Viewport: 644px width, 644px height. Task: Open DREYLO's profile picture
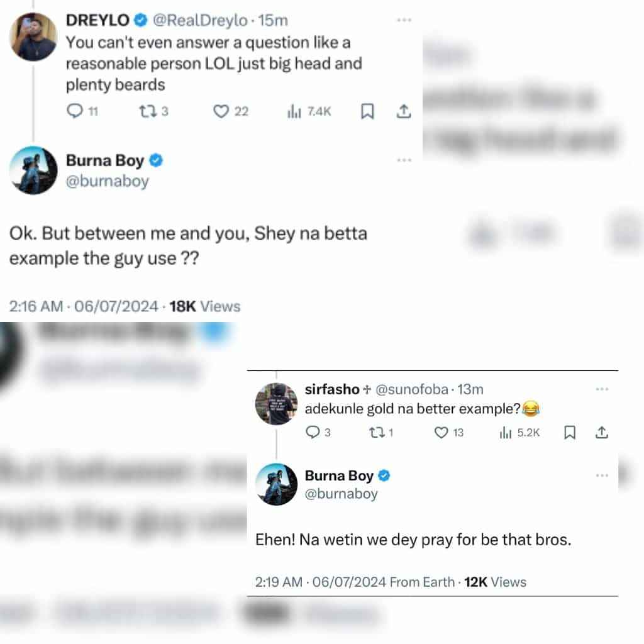[x=33, y=37]
